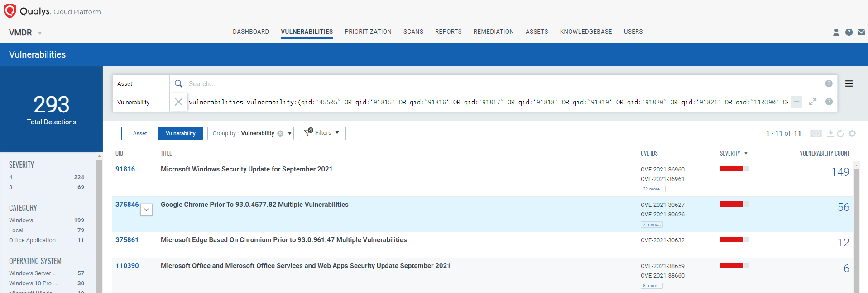Image resolution: width=868 pixels, height=293 pixels.
Task: Open the table settings gear
Action: coord(852,133)
